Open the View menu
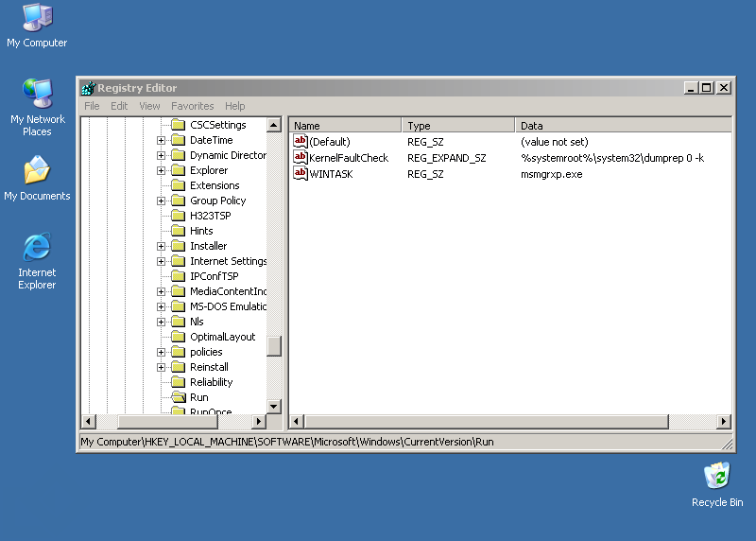 point(149,106)
